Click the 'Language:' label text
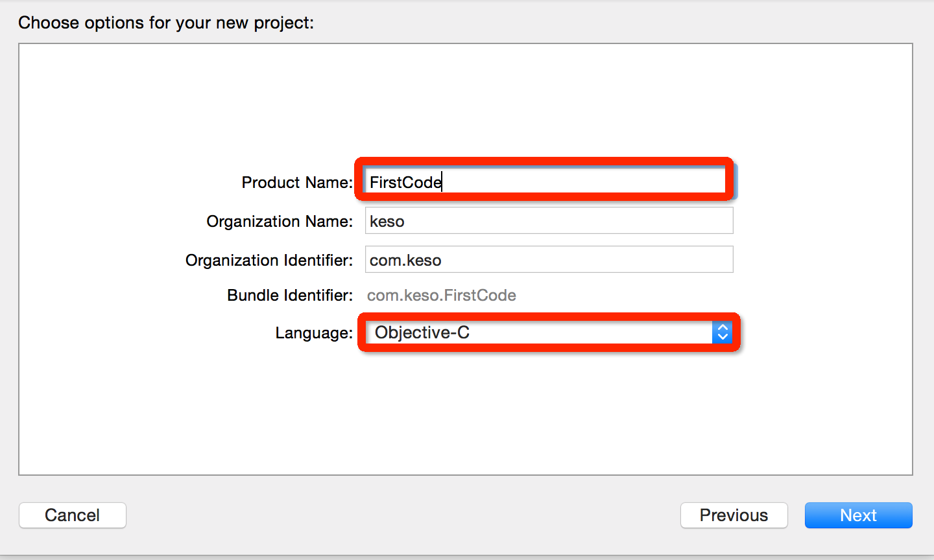Viewport: 934px width, 560px height. [x=314, y=333]
